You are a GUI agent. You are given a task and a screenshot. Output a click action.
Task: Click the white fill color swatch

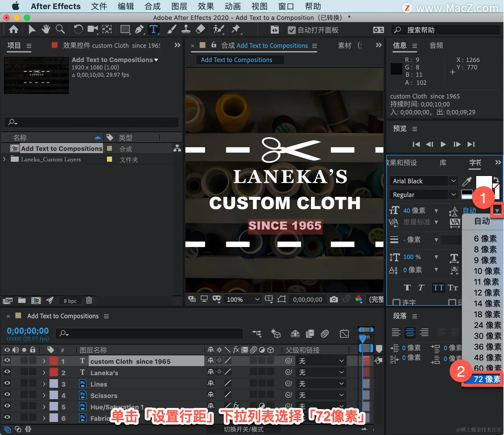pyautogui.click(x=483, y=182)
